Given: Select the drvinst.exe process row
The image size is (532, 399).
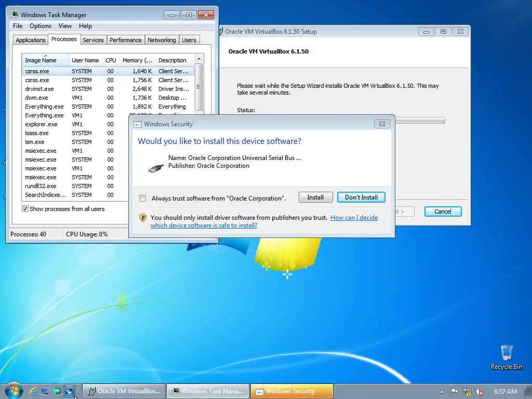Looking at the screenshot, I should 108,89.
